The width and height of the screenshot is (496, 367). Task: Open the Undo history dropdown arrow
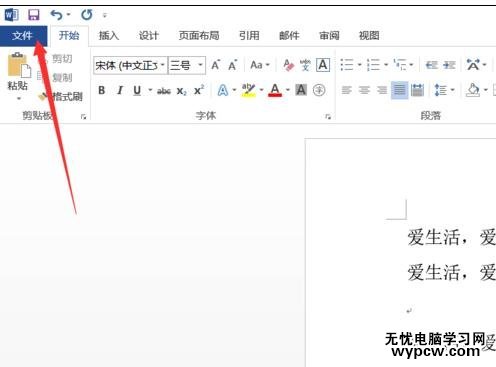click(x=68, y=15)
